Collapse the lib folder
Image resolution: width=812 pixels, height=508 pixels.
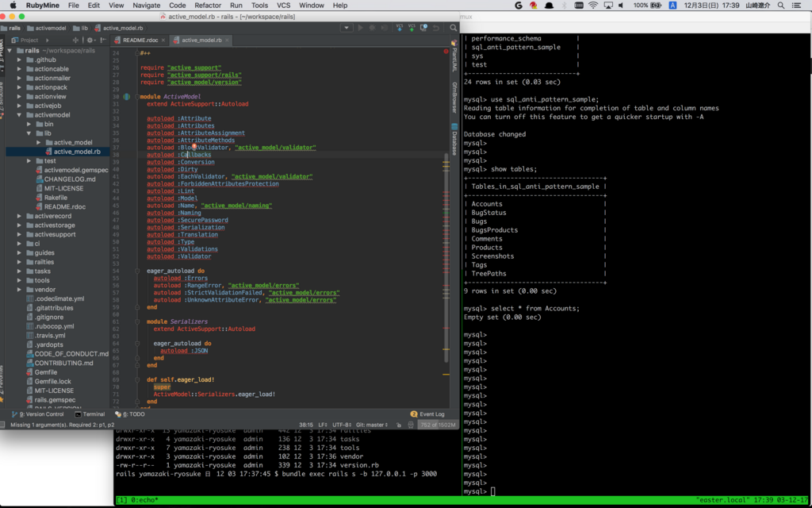(29, 133)
